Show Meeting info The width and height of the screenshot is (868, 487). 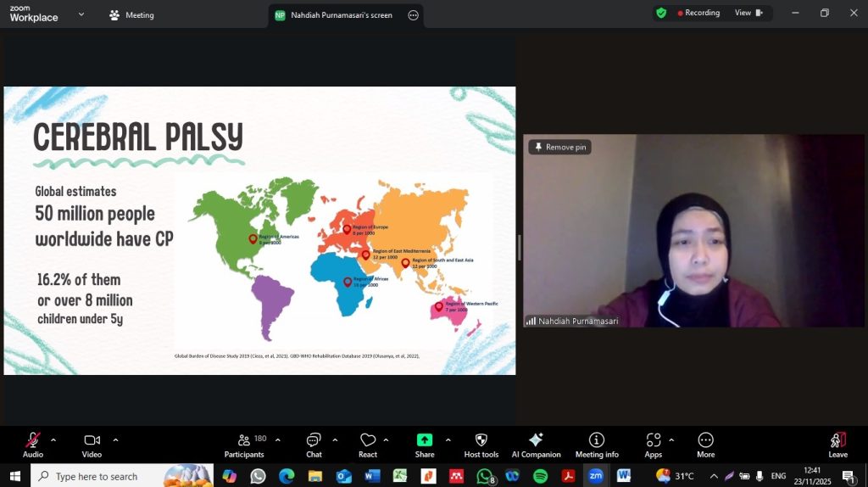tap(597, 440)
